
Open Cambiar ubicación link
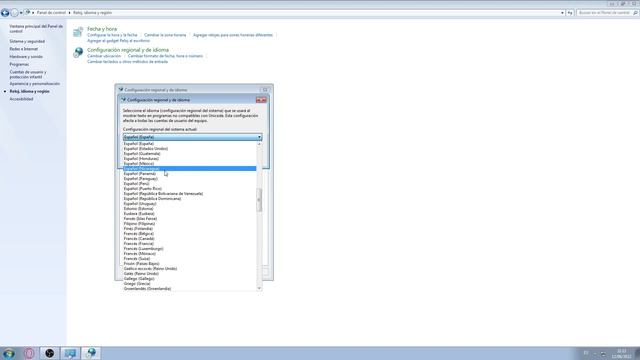[104, 56]
